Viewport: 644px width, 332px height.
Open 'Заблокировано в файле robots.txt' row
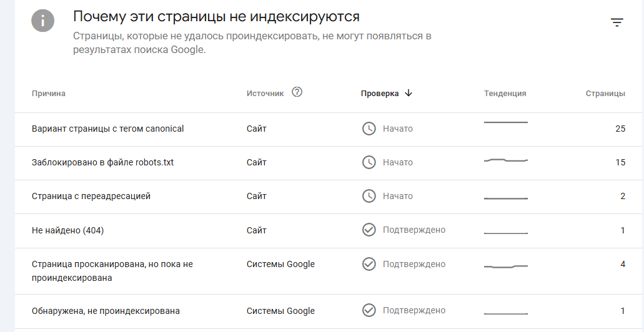[x=102, y=163]
